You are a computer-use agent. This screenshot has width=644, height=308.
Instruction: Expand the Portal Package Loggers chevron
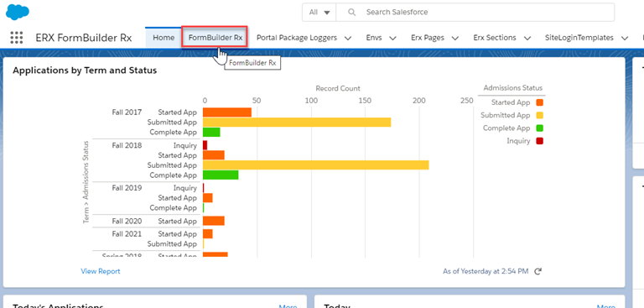(x=348, y=39)
